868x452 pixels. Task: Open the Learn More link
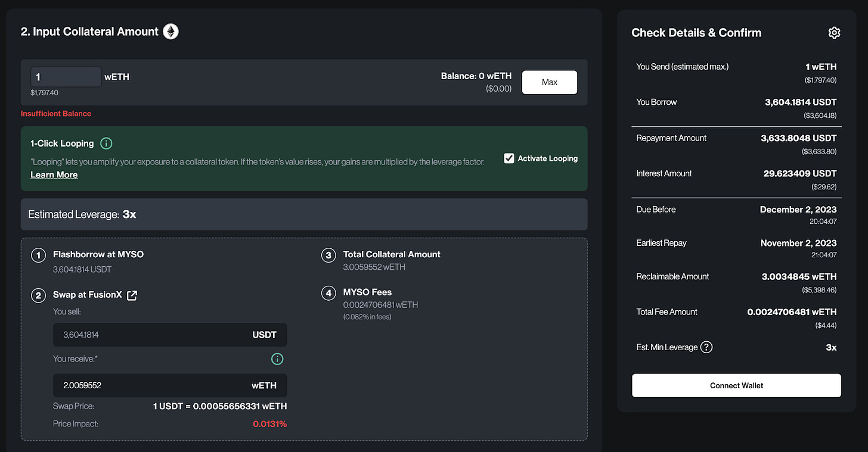point(54,174)
